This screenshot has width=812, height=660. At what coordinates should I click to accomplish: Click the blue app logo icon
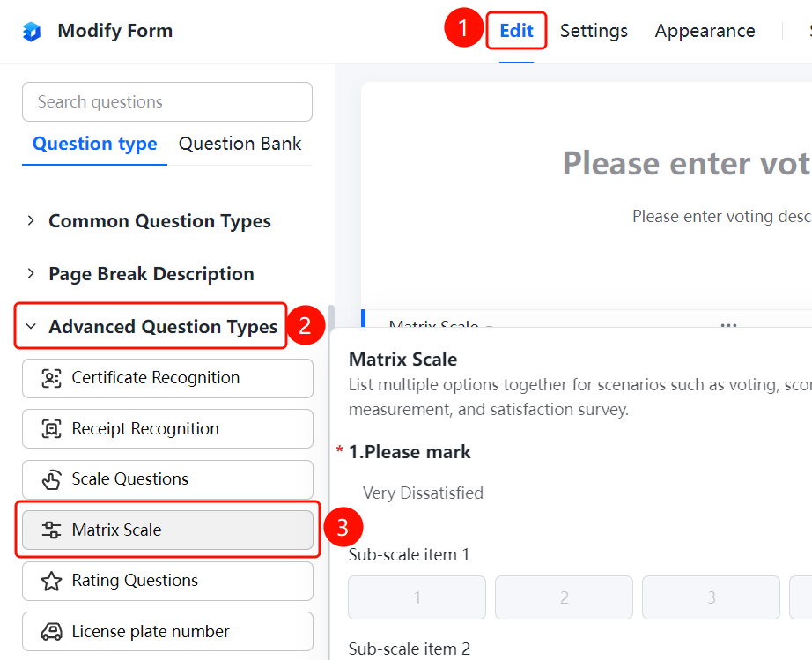point(32,31)
